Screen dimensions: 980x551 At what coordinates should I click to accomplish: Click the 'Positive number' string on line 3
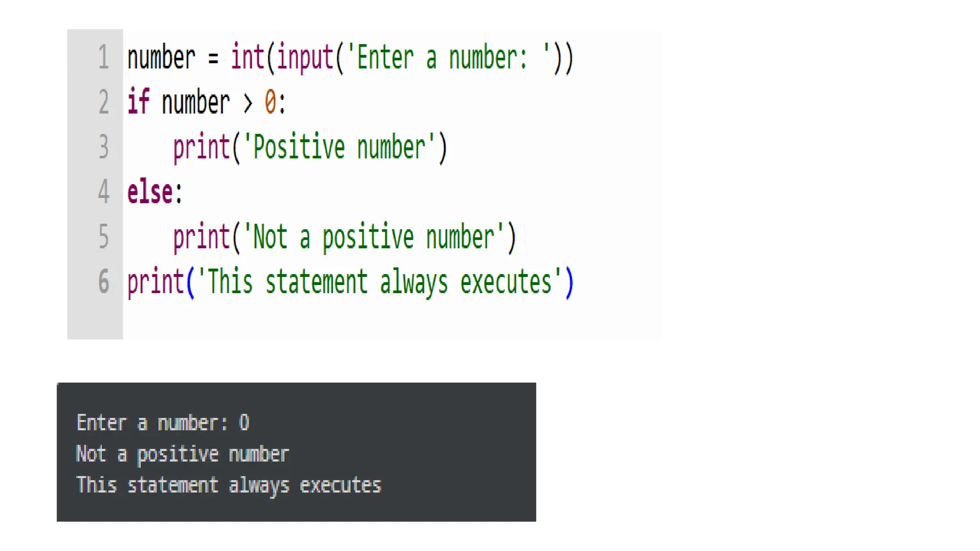coord(340,147)
